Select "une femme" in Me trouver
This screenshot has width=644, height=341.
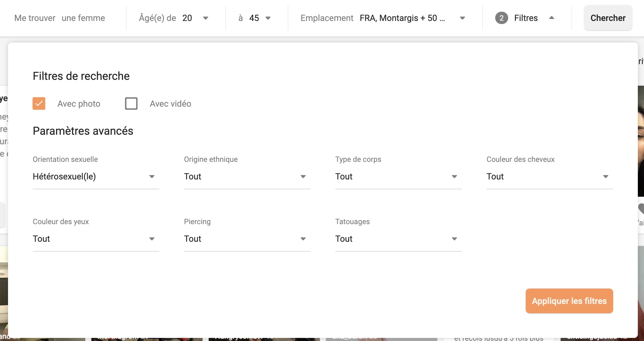click(x=84, y=18)
